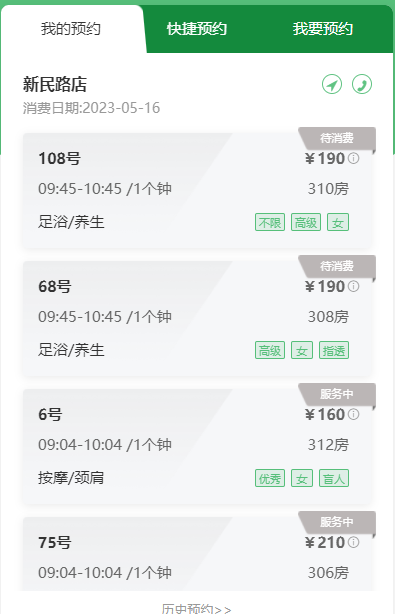
Task: Click info icon beside ¥190 for 108号
Action: pos(354,158)
